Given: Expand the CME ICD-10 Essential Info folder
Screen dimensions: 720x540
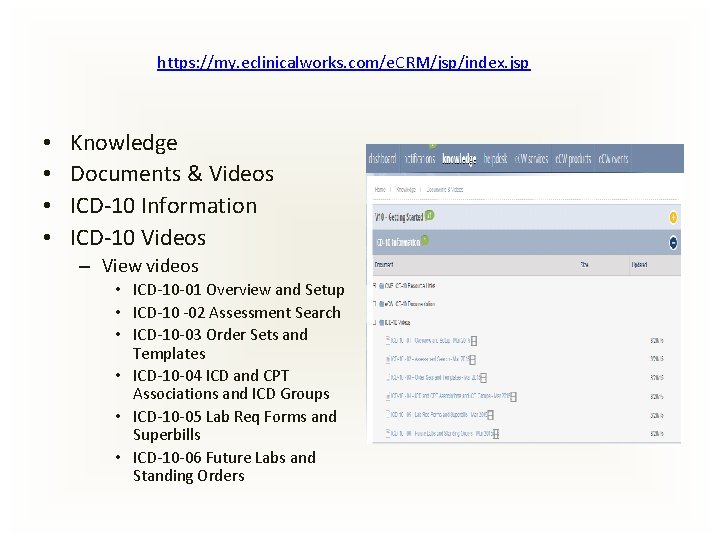Looking at the screenshot, I should (x=375, y=286).
